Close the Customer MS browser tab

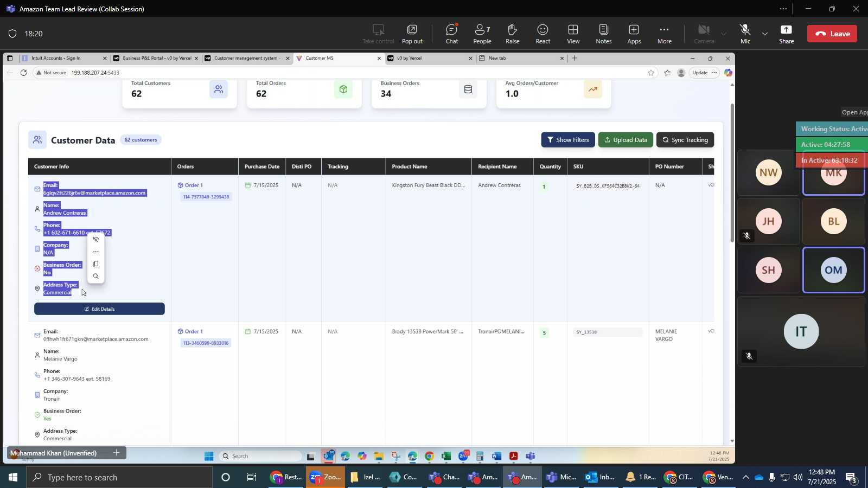pyautogui.click(x=379, y=59)
